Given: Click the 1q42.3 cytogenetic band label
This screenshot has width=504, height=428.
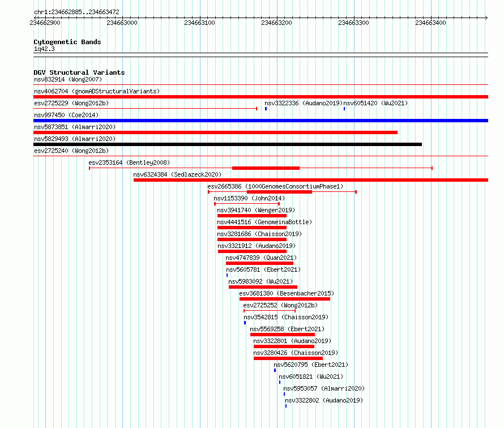Looking at the screenshot, I should tap(44, 49).
